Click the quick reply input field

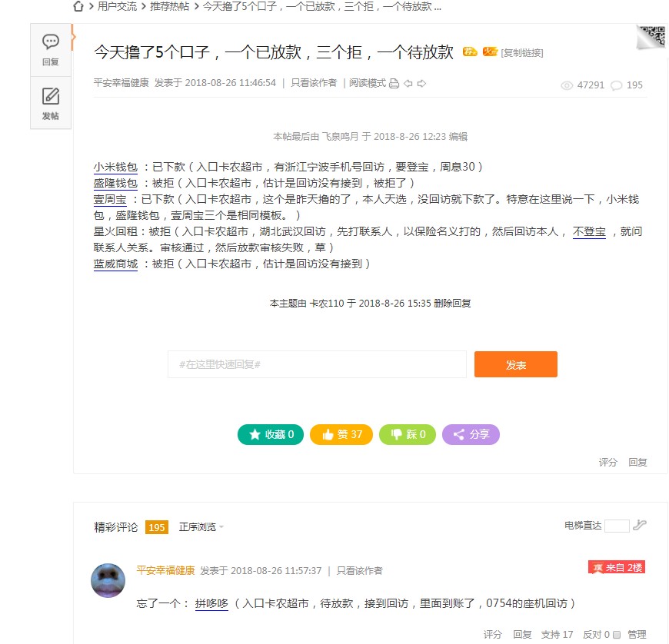click(317, 364)
